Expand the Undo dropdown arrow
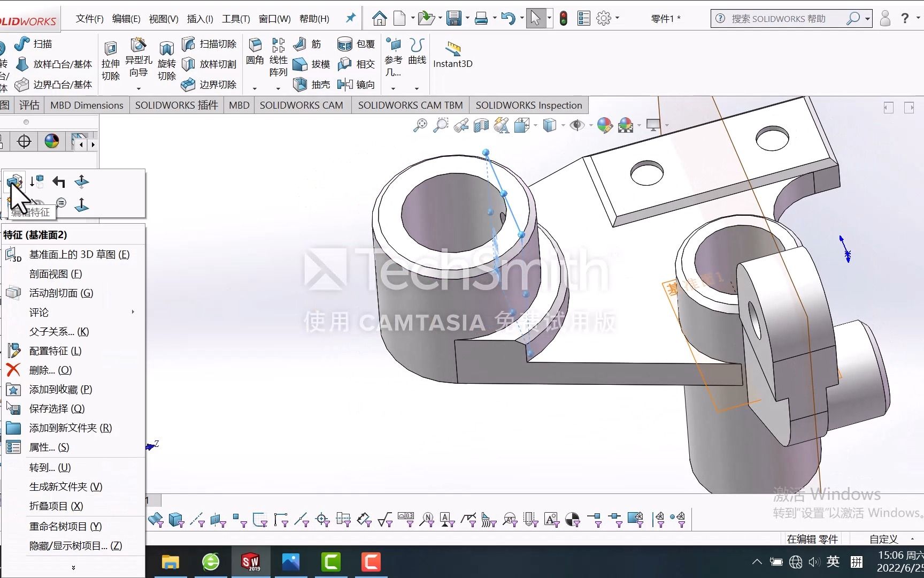924x578 pixels. pos(521,19)
